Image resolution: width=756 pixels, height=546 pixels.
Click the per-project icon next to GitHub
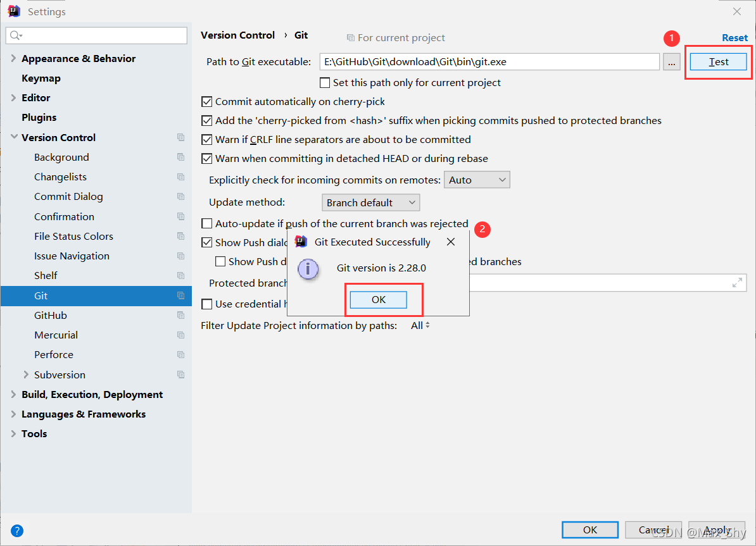point(181,315)
